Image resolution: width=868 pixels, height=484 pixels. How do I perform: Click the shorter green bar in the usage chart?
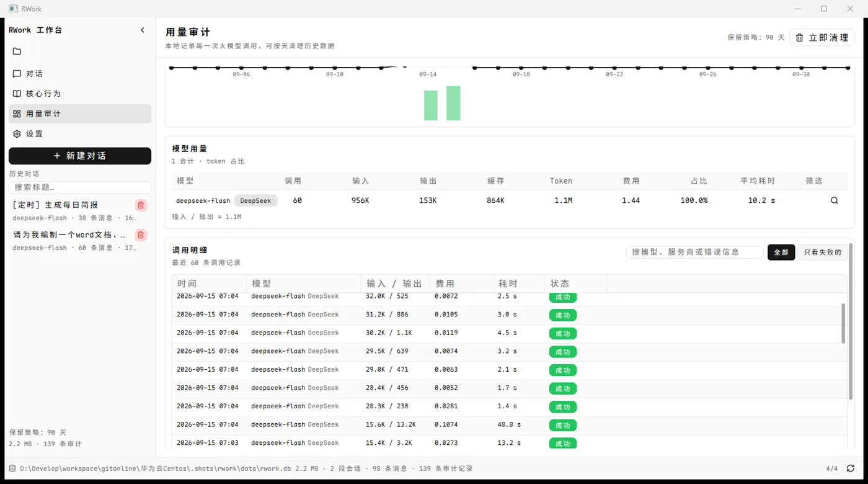click(431, 105)
